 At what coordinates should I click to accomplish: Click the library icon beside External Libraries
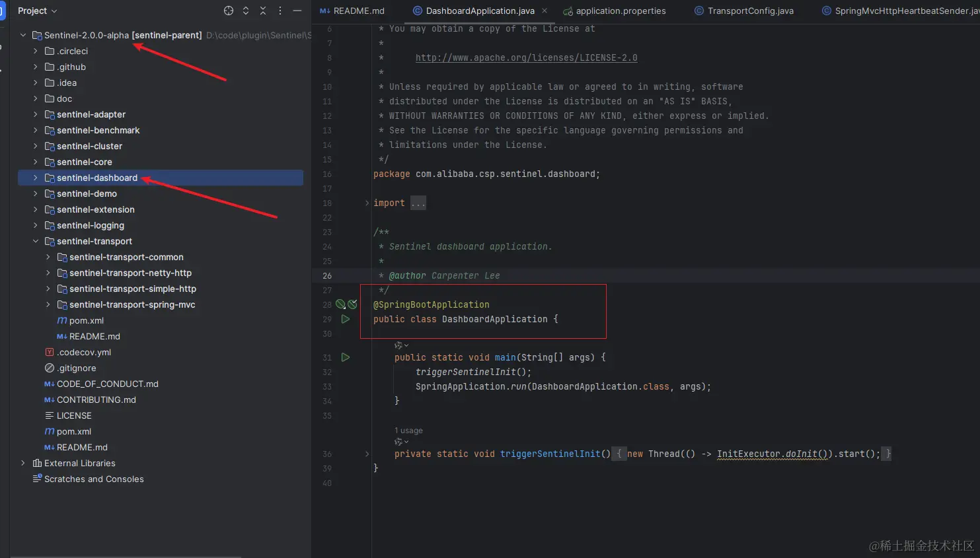pos(37,463)
